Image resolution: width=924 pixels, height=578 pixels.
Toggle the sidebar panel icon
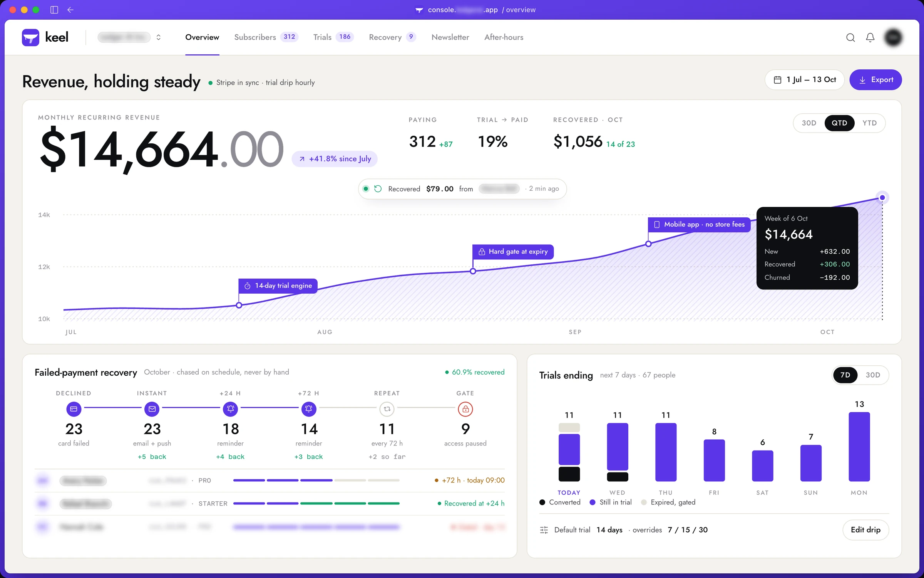54,10
